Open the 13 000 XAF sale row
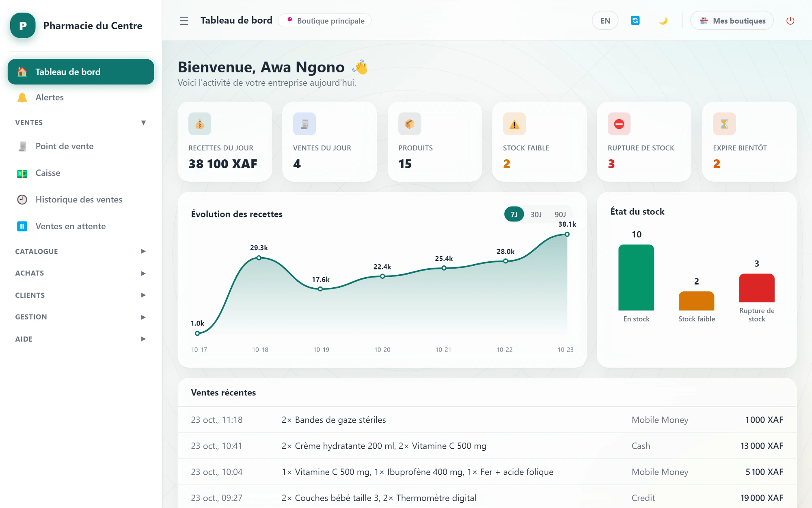This screenshot has width=812, height=508. 487,446
